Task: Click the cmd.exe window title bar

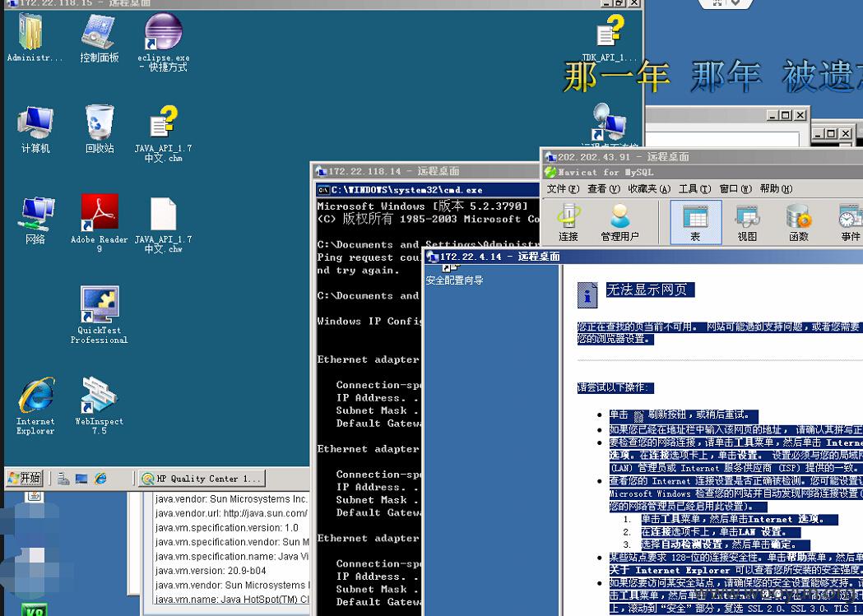Action: click(x=428, y=190)
